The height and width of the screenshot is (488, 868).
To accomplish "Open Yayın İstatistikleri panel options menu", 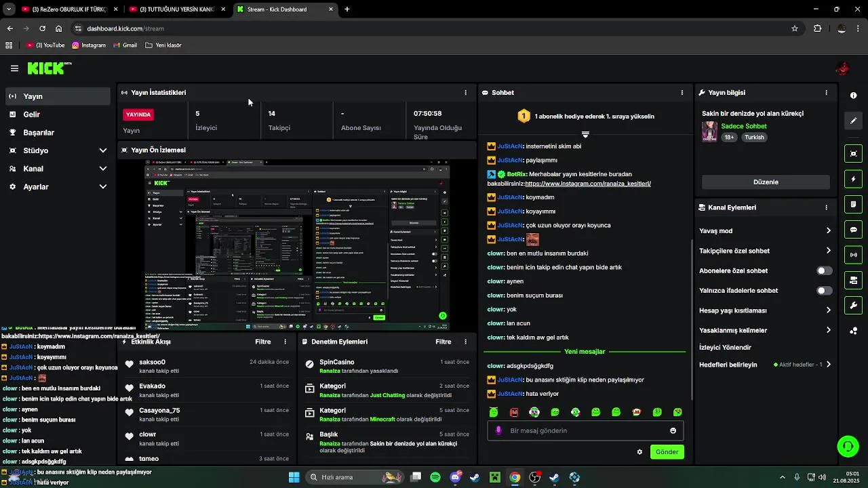I will 465,92.
